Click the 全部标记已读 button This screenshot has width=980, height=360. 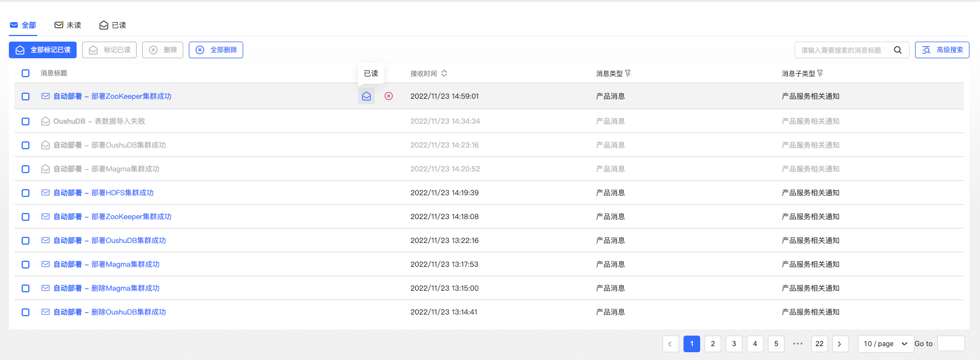(43, 50)
